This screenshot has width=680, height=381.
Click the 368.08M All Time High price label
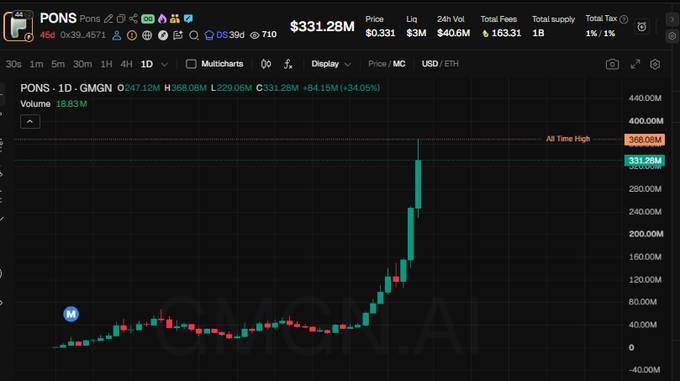pyautogui.click(x=644, y=140)
